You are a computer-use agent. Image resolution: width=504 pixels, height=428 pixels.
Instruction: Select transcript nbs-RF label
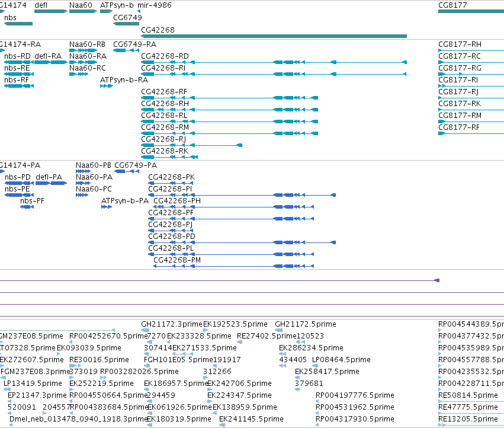point(17,80)
